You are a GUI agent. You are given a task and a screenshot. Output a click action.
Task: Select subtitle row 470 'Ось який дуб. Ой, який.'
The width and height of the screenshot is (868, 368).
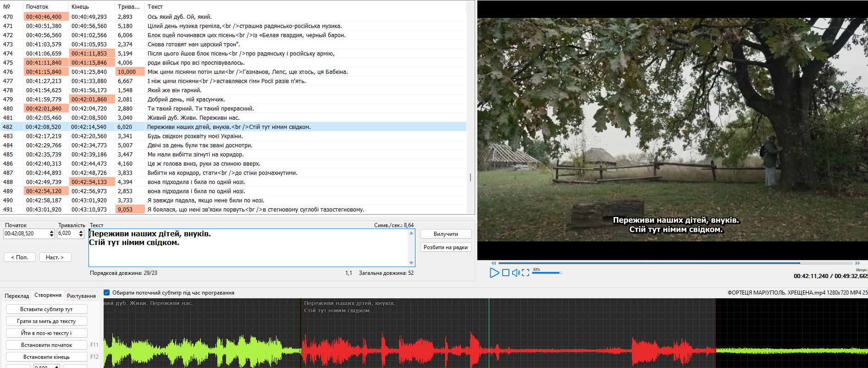coord(233,17)
